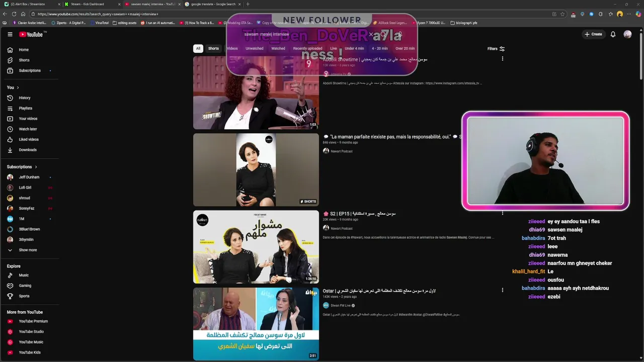Screen dimensions: 644x362
Task: Open the browser favorites hub icon
Action: 610,14
